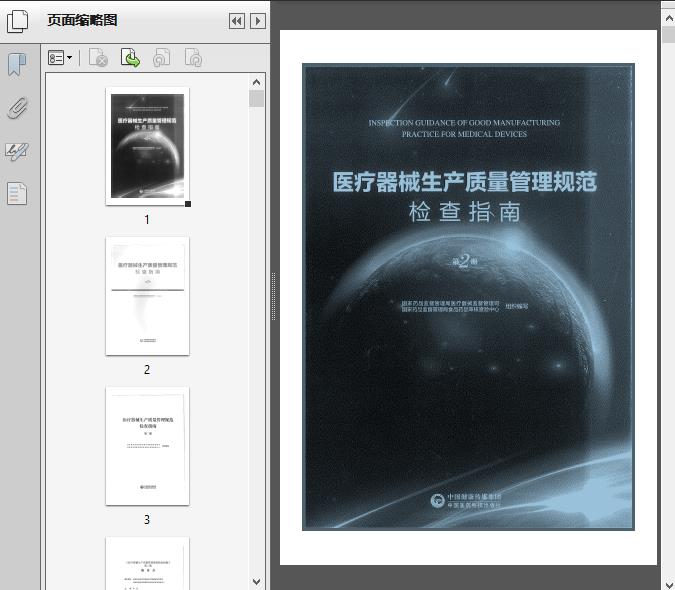The image size is (675, 590).
Task: Open the Signatures panel icon
Action: point(17,151)
